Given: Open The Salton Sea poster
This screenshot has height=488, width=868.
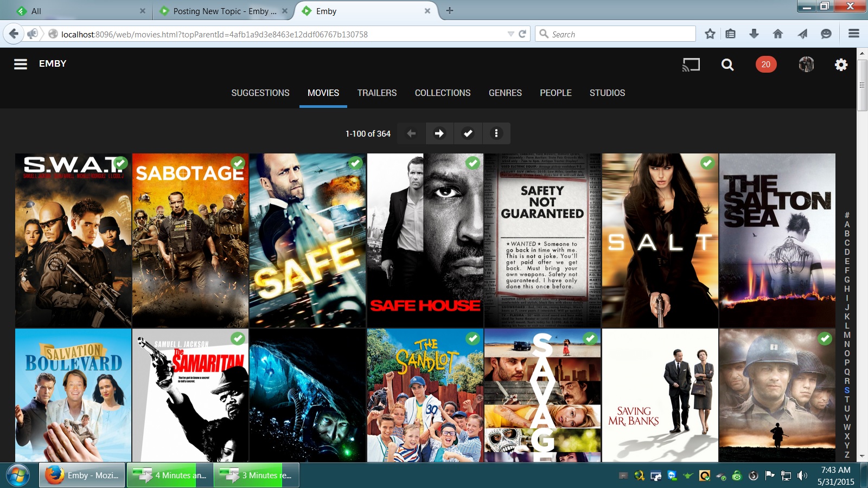Looking at the screenshot, I should click(x=777, y=240).
